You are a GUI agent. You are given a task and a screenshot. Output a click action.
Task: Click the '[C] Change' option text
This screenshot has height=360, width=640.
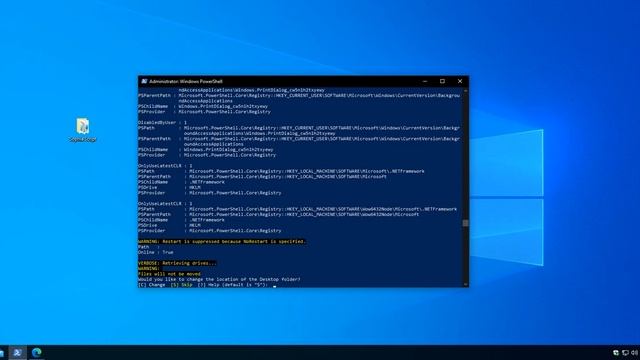151,284
